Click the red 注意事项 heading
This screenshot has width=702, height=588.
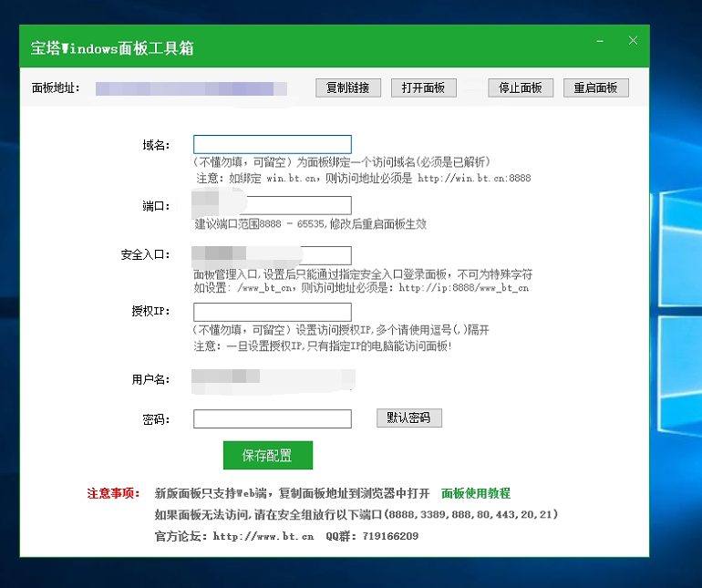(113, 493)
